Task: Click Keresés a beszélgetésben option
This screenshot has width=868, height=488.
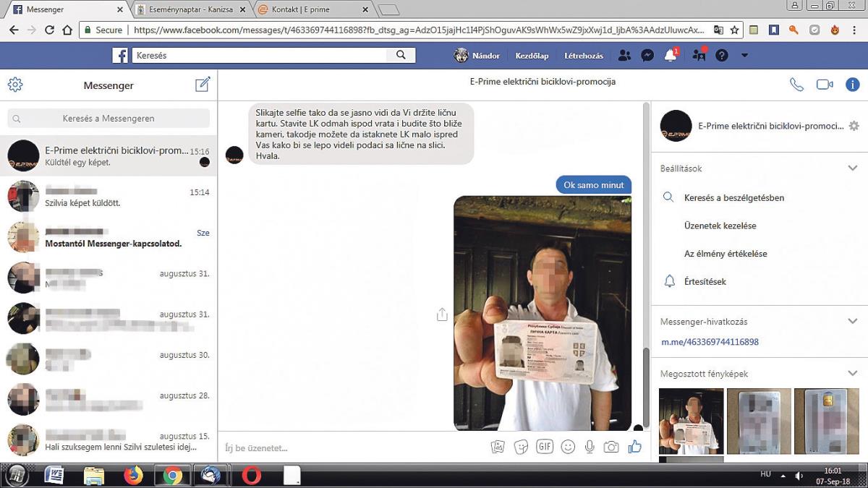Action: click(734, 197)
